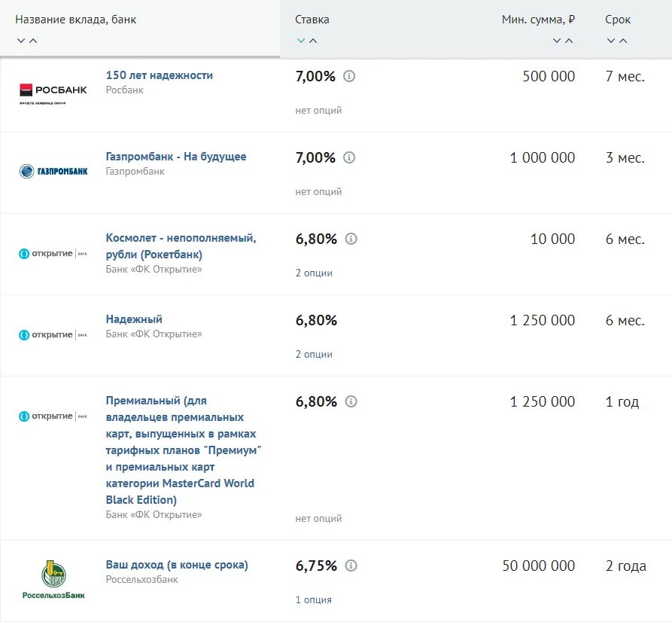
Task: Click info icon for Премиальный deposit rate
Action: click(x=351, y=401)
